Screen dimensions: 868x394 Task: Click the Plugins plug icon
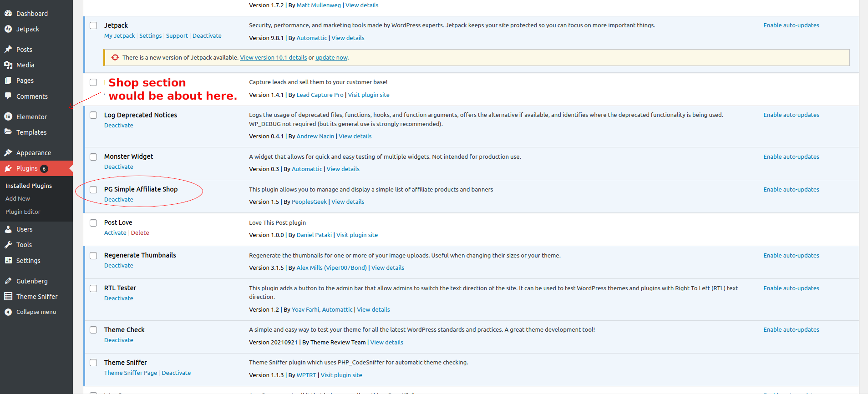coord(8,168)
